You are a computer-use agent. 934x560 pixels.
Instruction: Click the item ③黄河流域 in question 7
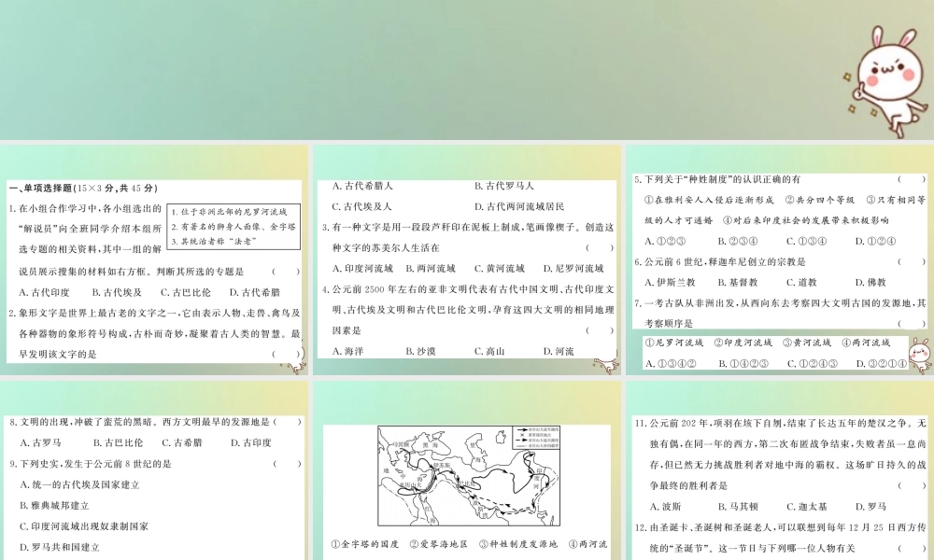pyautogui.click(x=807, y=343)
